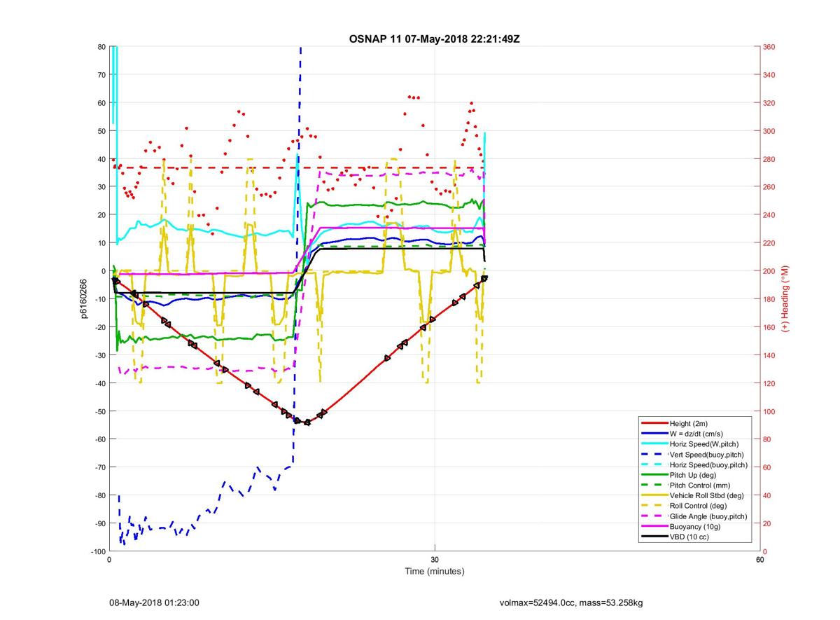The image size is (840, 620).
Task: Click the magenta line sample beside Buoyancy (10g)
Action: [654, 526]
